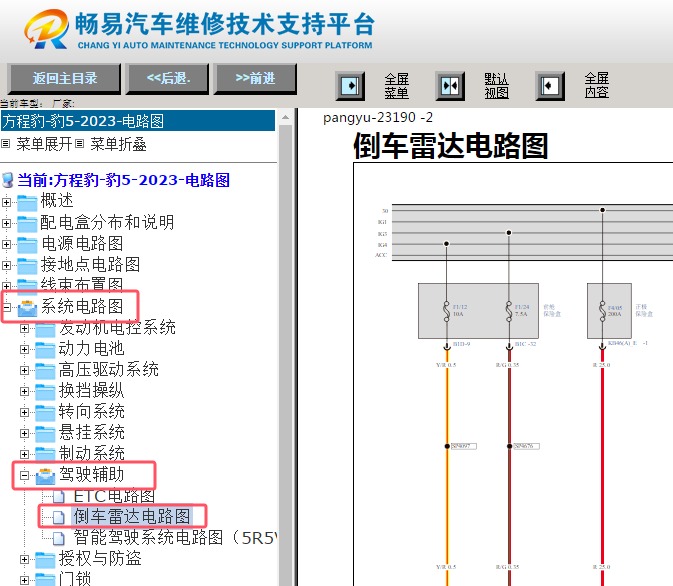Screen dimensions: 673x586
Task: Click the open folder icon for 驾驶辅助
Action: click(45, 476)
